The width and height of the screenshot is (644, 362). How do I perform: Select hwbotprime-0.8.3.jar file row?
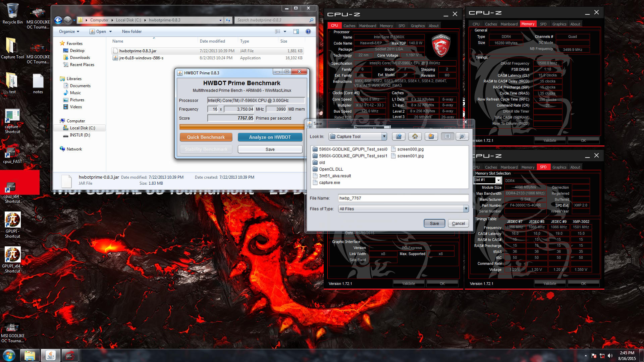pos(208,51)
